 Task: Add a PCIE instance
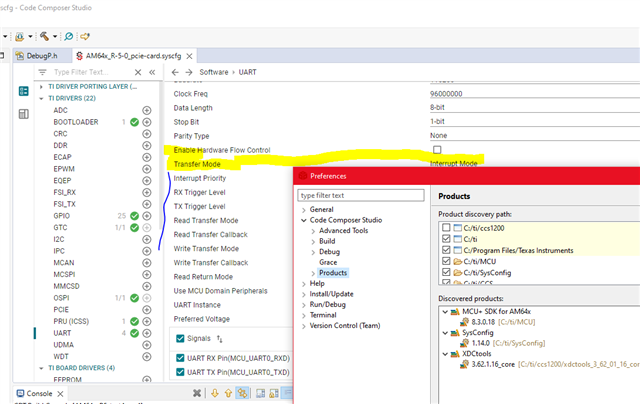tap(147, 310)
